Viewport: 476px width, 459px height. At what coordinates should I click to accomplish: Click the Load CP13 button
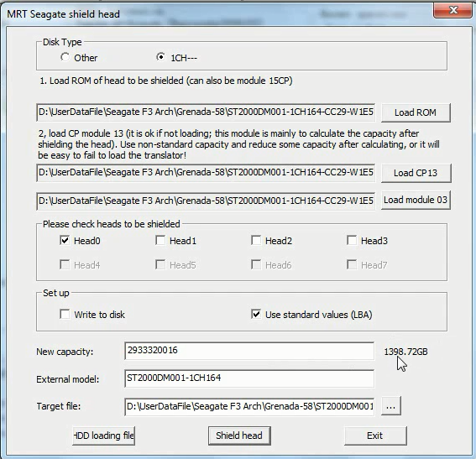click(416, 173)
